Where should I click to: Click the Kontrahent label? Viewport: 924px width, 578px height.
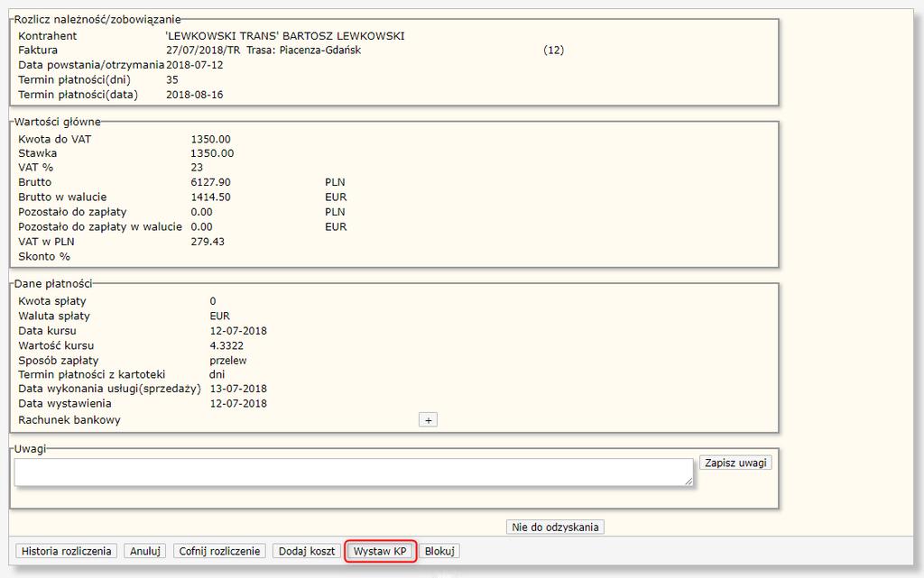[47, 36]
